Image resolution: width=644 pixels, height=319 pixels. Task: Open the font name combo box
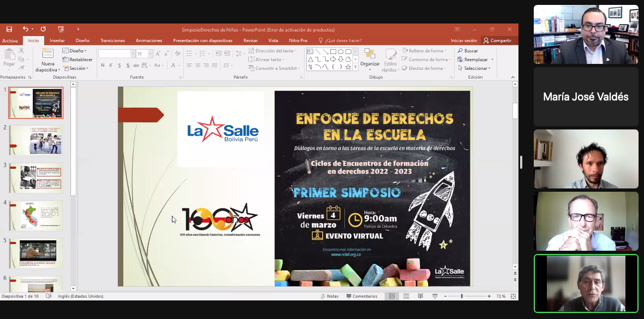[x=117, y=54]
